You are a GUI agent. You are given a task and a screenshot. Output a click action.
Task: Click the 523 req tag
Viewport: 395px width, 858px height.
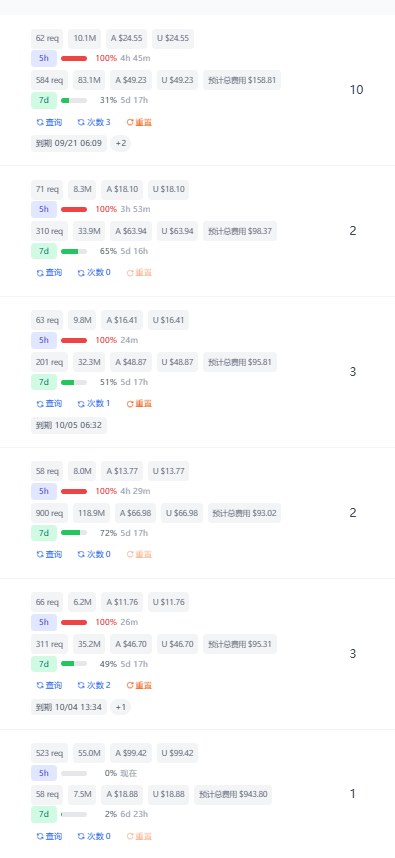[x=49, y=753]
